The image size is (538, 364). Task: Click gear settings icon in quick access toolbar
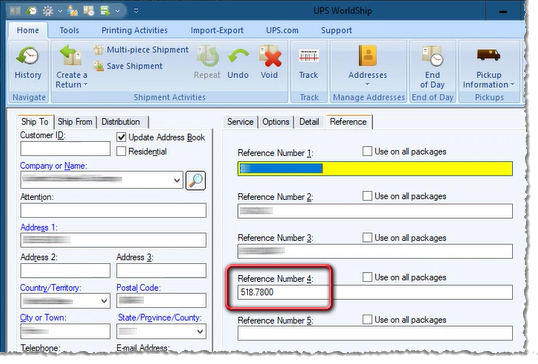48,11
